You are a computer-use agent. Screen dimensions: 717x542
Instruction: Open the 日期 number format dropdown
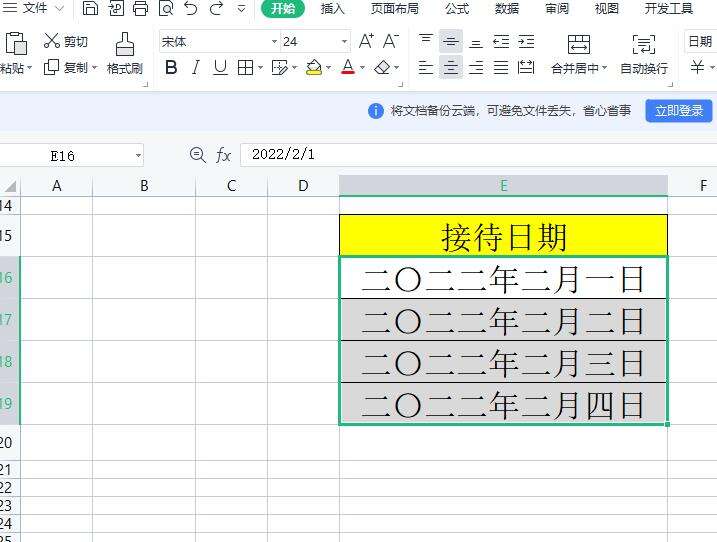(x=701, y=42)
